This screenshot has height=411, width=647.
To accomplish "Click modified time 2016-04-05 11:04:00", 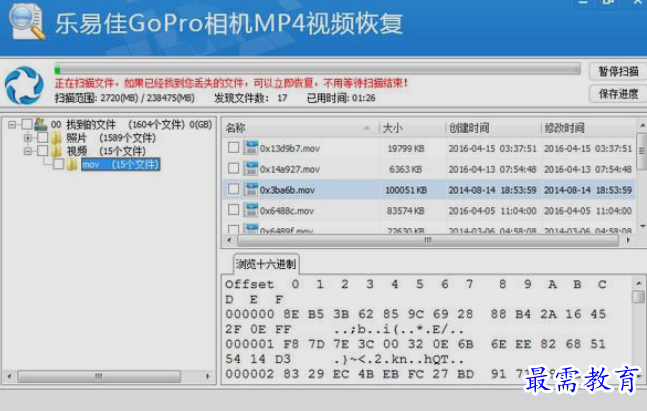I will click(x=588, y=211).
